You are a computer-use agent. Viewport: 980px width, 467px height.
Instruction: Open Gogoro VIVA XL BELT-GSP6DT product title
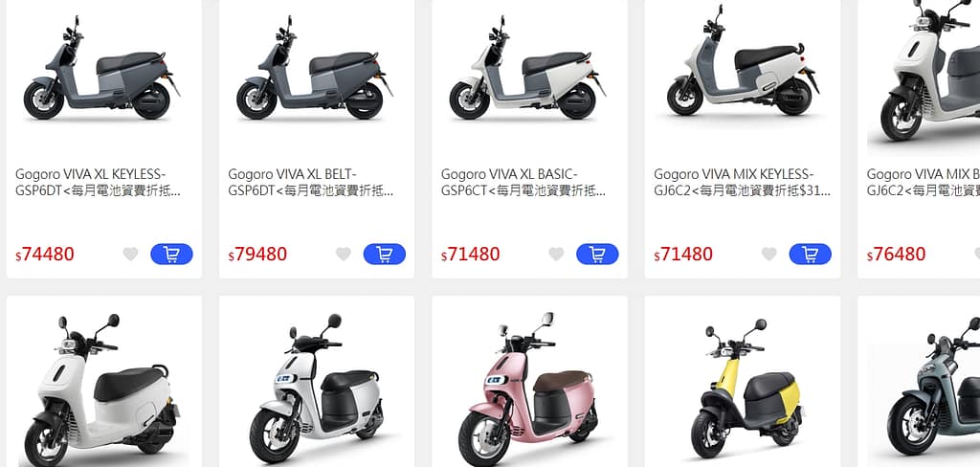311,183
